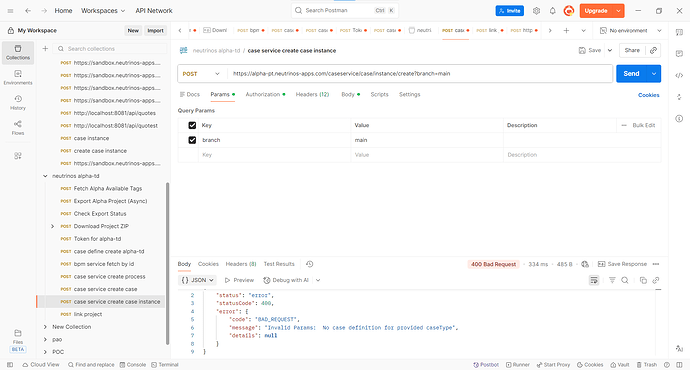The image size is (690, 370).
Task: Open the No environment selector
Action: click(631, 30)
